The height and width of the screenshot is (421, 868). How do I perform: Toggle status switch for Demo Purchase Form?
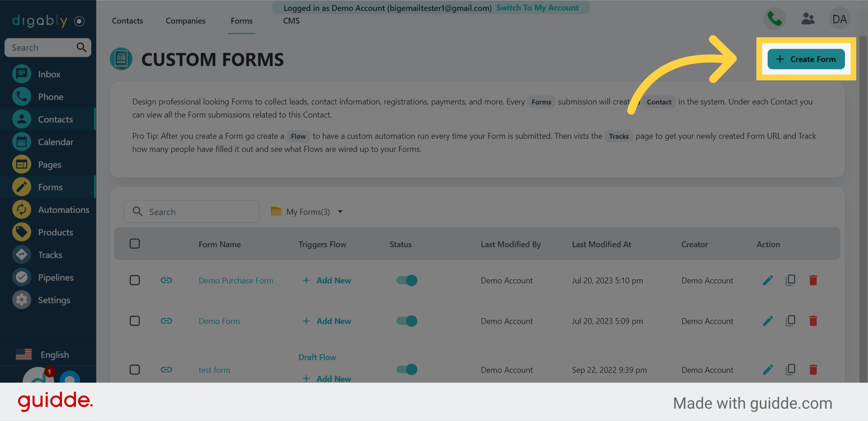tap(407, 281)
